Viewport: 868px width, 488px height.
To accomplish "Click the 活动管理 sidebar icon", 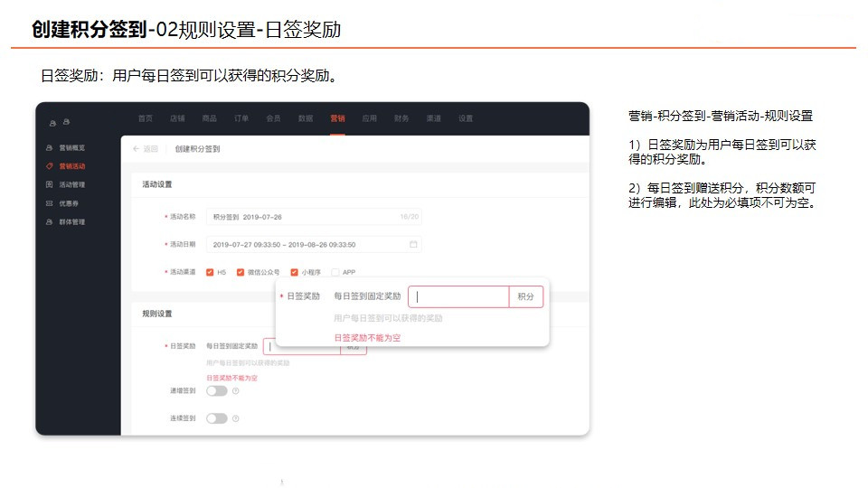I will coord(49,184).
